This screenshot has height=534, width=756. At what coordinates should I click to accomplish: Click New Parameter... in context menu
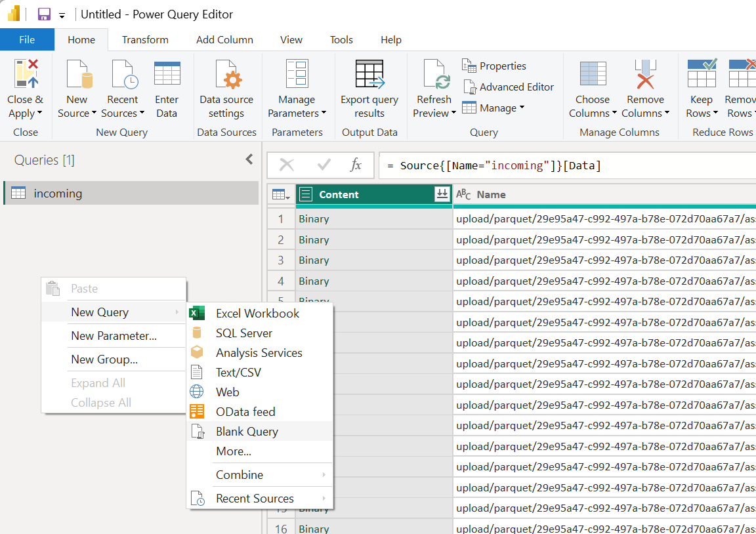[x=114, y=336]
